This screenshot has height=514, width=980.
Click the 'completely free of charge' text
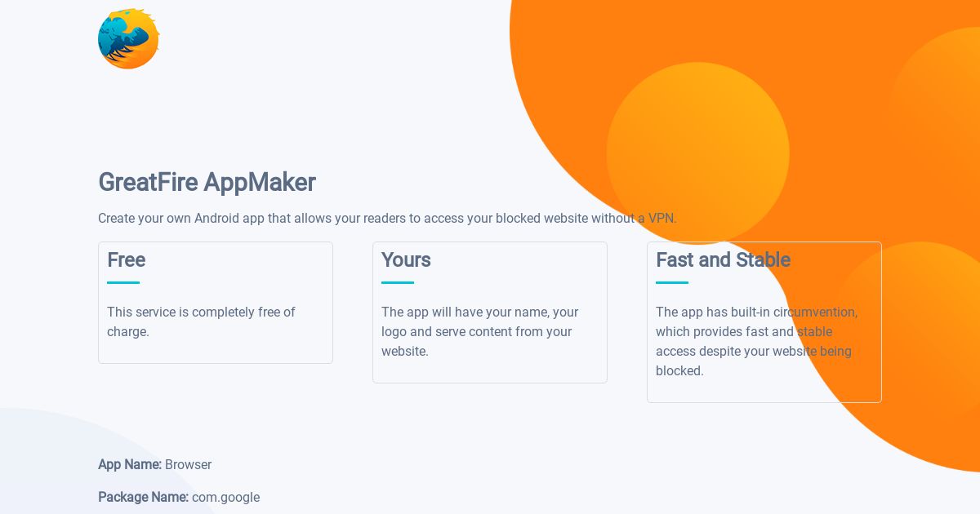201,322
